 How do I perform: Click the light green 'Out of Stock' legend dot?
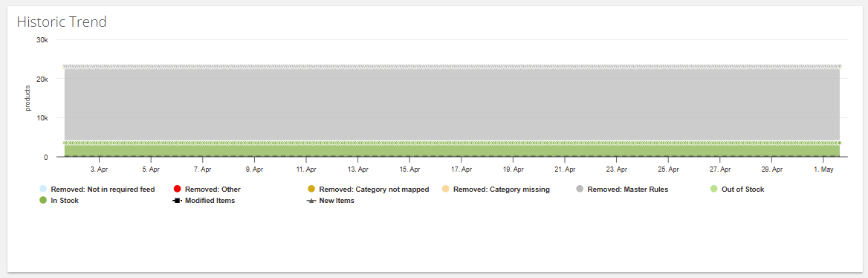pos(713,190)
